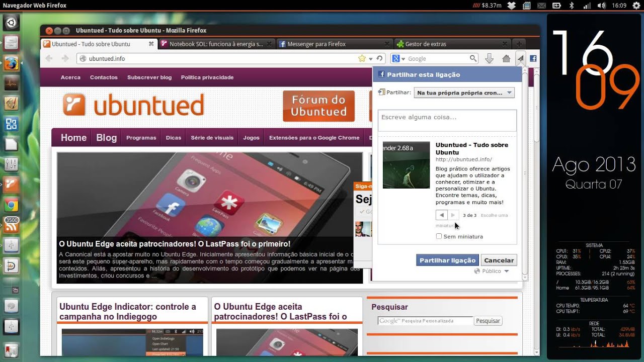Expand the 'Na tua própria cronologia' dropdown
This screenshot has height=362, width=644.
point(464,93)
